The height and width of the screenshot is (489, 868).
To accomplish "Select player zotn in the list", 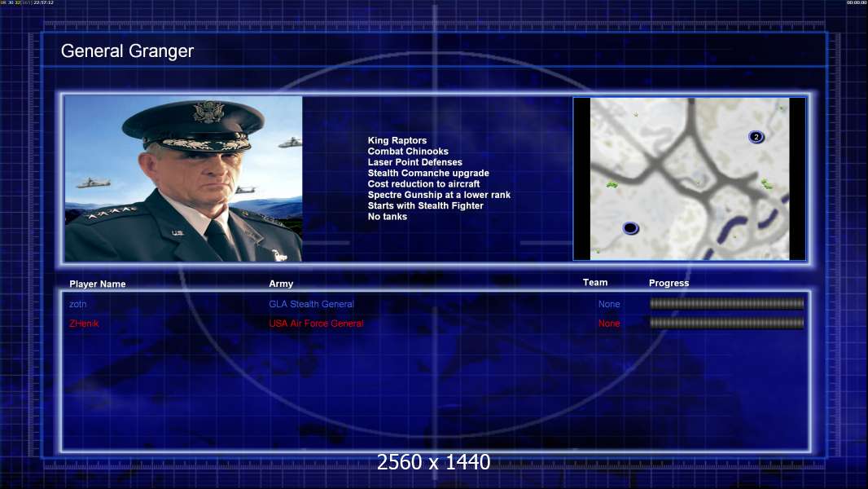I will [78, 304].
